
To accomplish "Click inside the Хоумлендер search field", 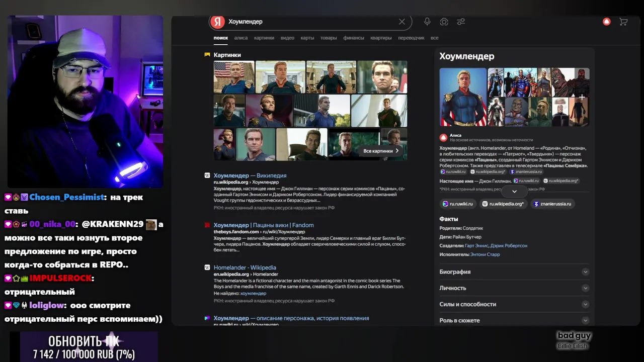I will point(309,22).
